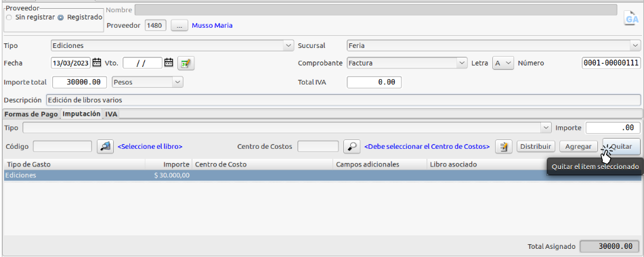Screen dimensions: 644x257
Task: Expand the Imputación Tipo dropdown
Action: click(x=546, y=128)
